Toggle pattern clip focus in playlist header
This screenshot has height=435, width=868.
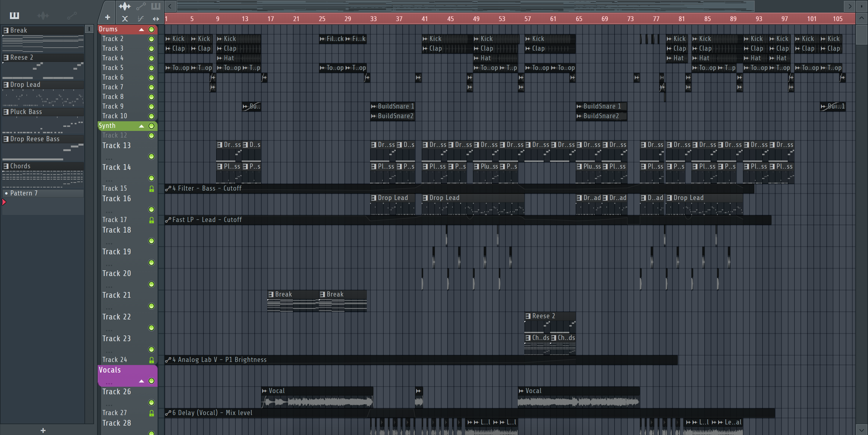156,6
